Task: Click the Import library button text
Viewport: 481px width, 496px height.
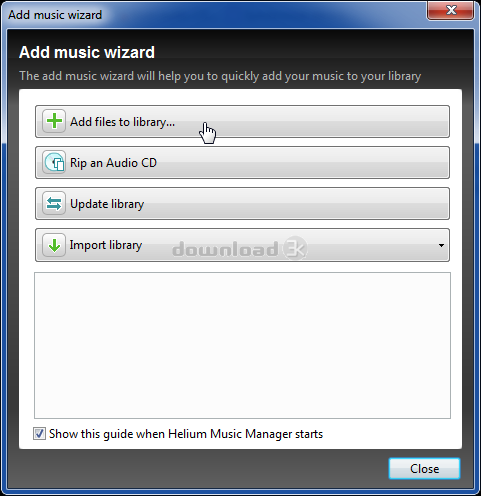Action: click(x=106, y=245)
